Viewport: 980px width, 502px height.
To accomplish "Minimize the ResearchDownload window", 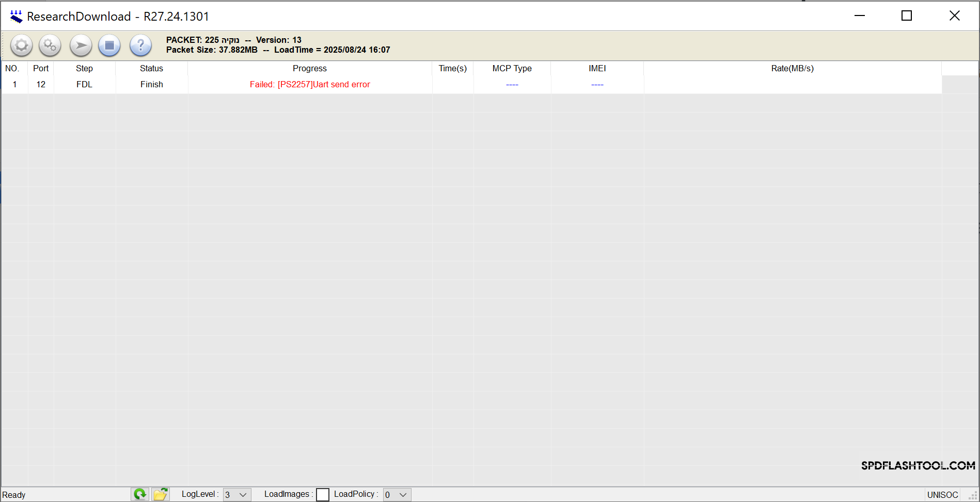I will 860,15.
